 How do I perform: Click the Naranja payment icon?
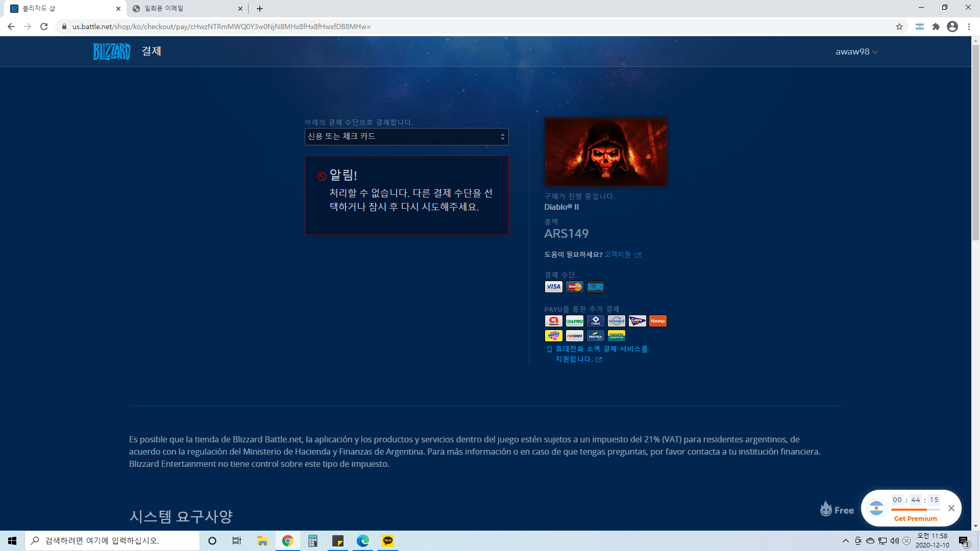pos(658,321)
